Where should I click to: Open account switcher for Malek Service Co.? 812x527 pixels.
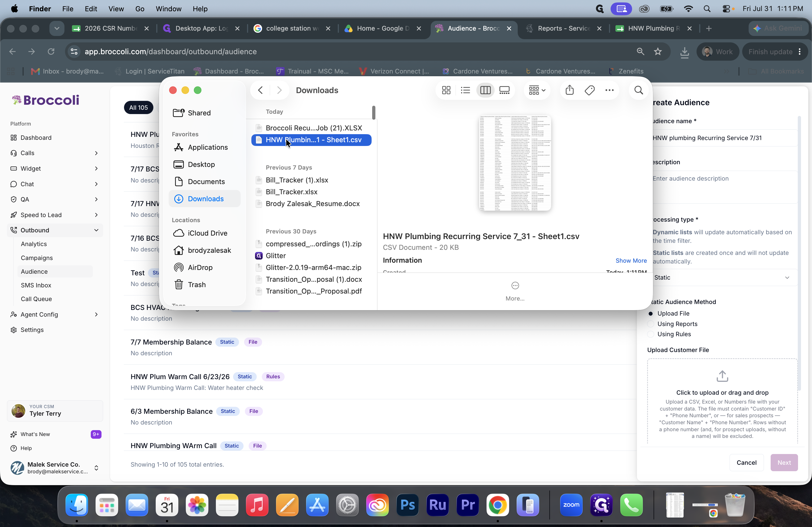[55, 468]
